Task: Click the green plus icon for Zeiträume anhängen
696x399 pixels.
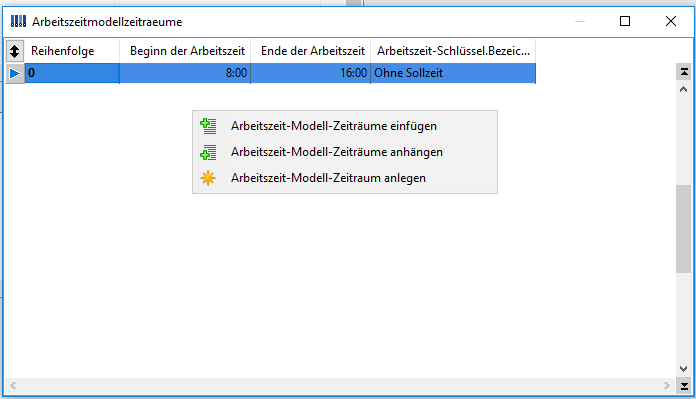Action: [x=208, y=152]
